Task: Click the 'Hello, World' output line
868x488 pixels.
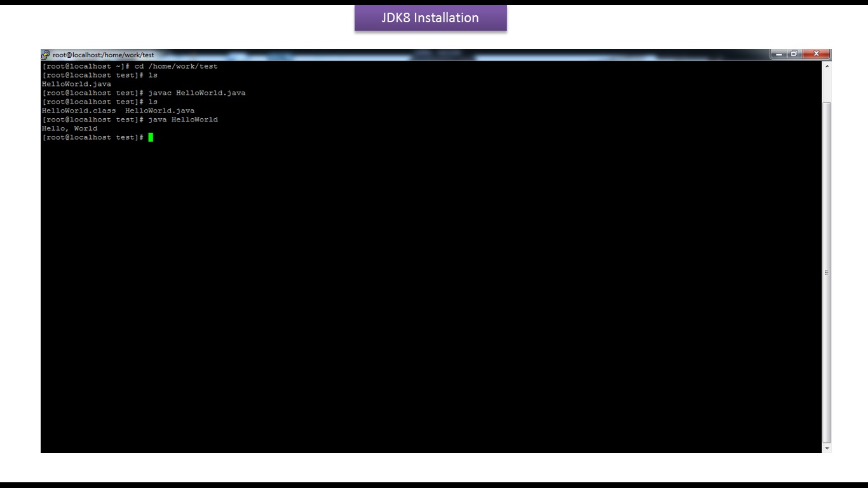Action: point(69,128)
